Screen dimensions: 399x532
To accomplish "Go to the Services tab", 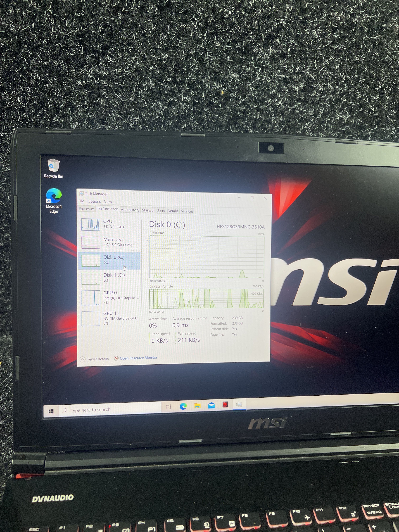I will 187,211.
